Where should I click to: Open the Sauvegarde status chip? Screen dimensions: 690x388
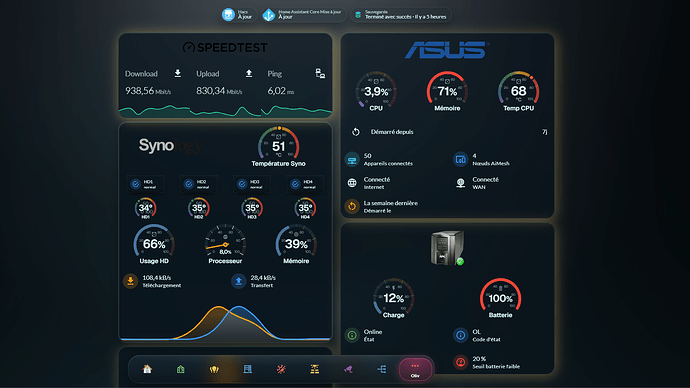(x=400, y=15)
